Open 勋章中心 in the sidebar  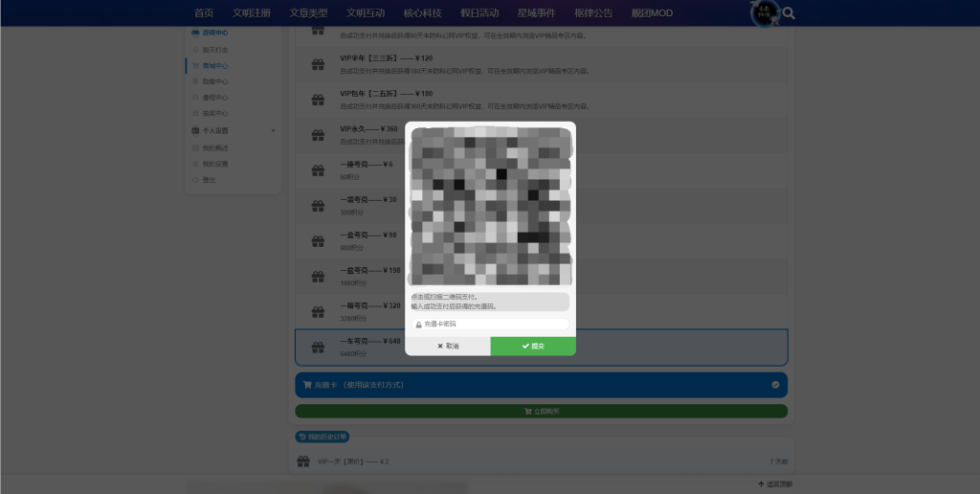[215, 81]
